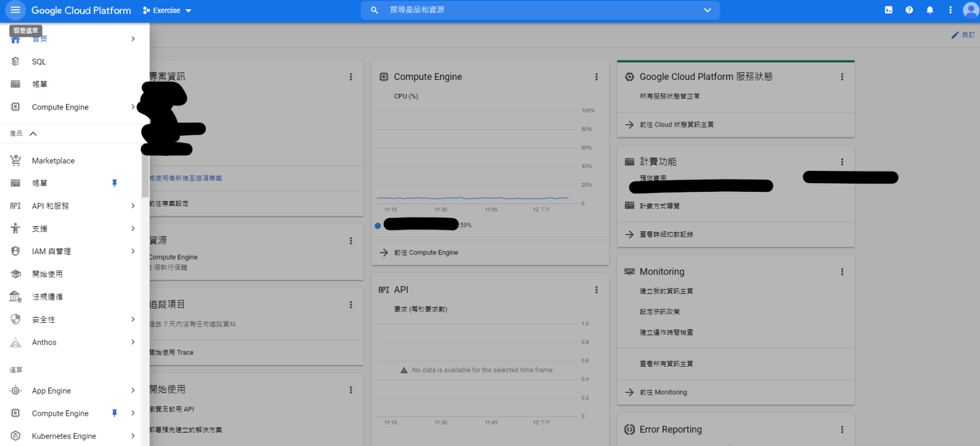Click the SQL database icon in sidebar
The width and height of the screenshot is (980, 446).
click(x=16, y=61)
